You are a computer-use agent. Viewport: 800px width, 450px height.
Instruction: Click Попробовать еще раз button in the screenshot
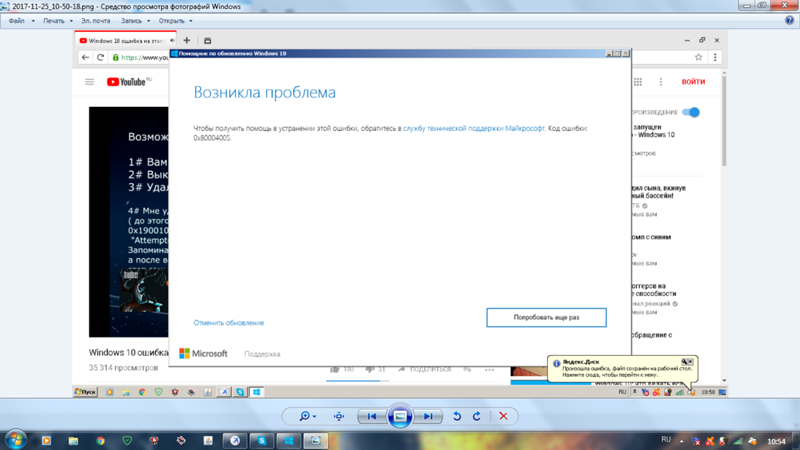[x=546, y=317]
